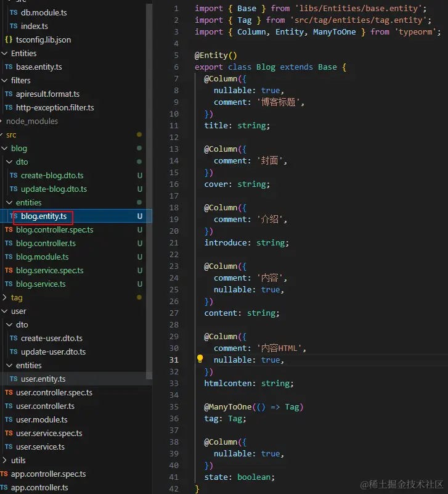Click the @ManyToOne decorator on line 35
This screenshot has width=448, height=494.
click(227, 406)
